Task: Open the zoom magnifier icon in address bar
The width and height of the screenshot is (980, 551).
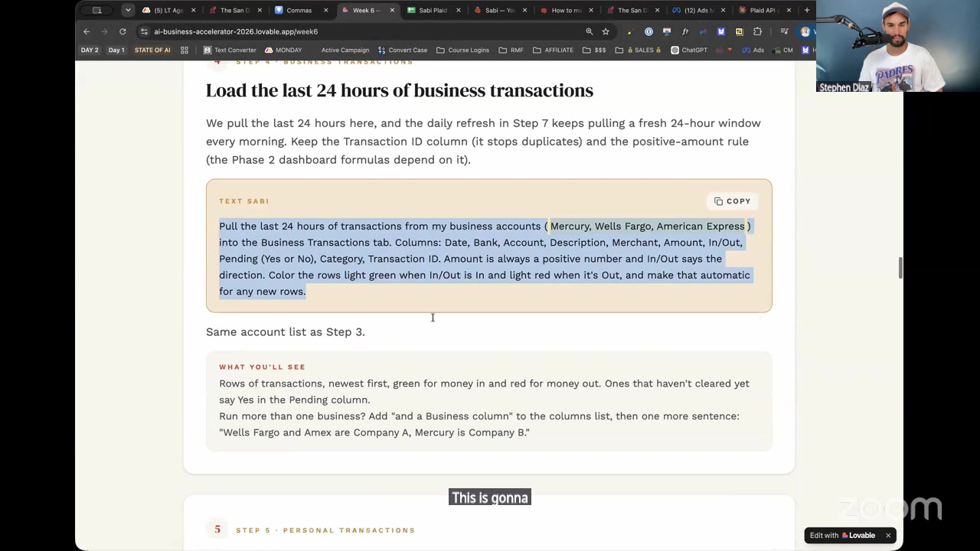Action: [589, 31]
